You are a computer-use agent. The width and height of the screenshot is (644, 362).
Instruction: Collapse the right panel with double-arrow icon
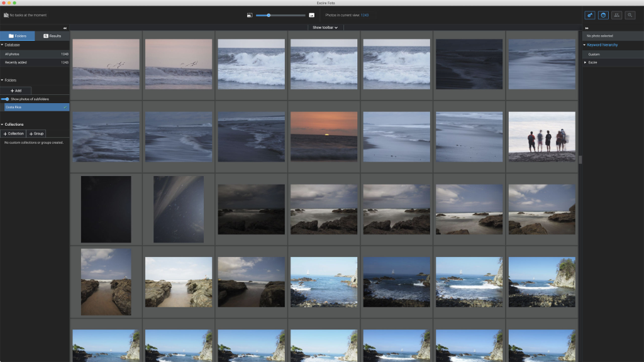587,28
